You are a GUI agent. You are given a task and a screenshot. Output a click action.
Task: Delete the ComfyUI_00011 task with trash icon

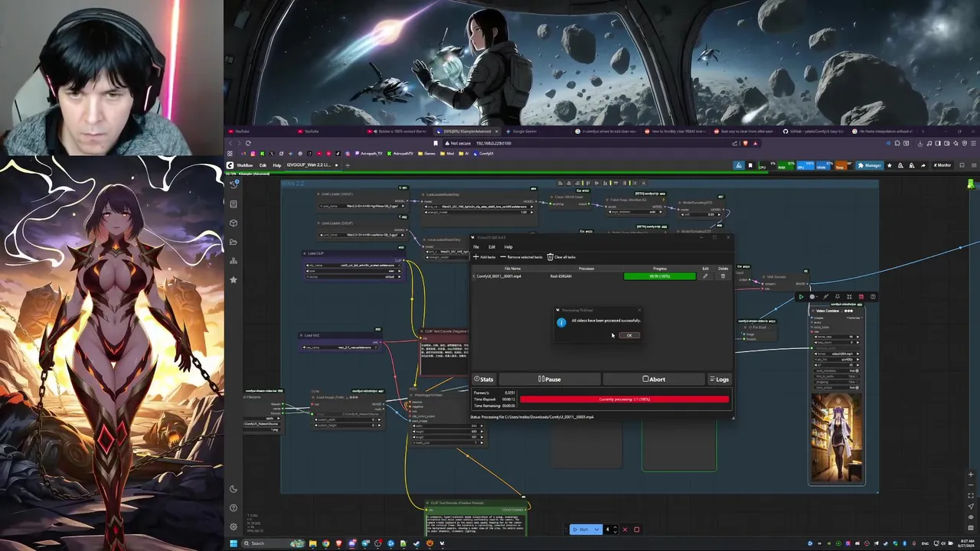pyautogui.click(x=723, y=276)
